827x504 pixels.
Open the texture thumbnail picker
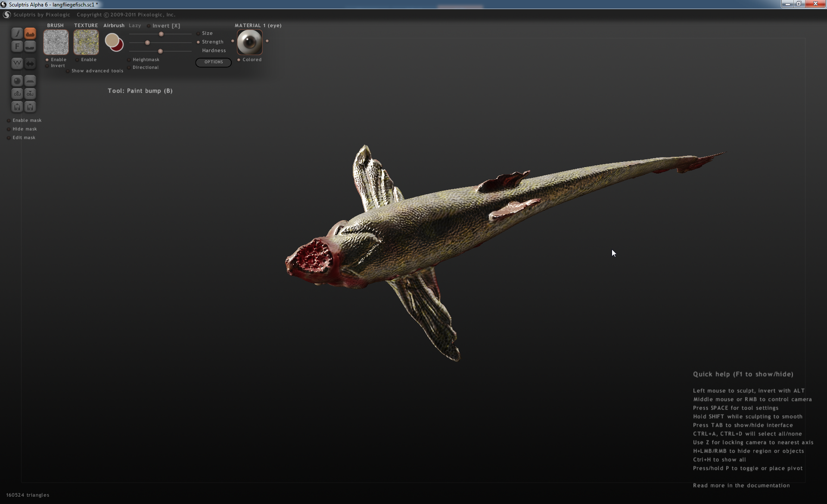pos(86,42)
